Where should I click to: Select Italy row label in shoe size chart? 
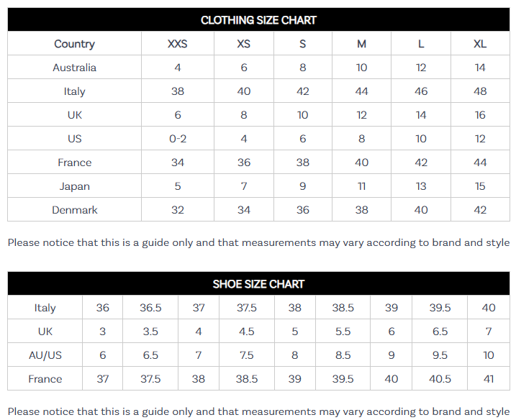[45, 308]
